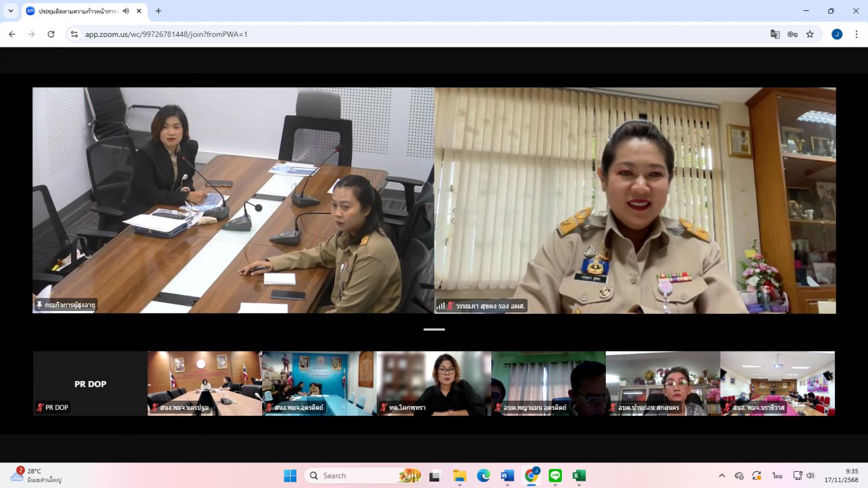
Task: Expand the tab search dropdown arrow
Action: pos(10,11)
